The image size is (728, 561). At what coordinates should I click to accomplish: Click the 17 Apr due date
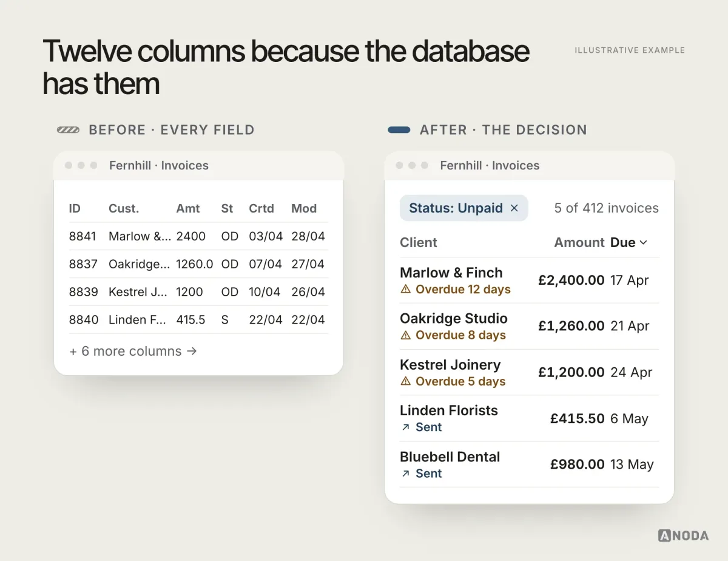630,280
